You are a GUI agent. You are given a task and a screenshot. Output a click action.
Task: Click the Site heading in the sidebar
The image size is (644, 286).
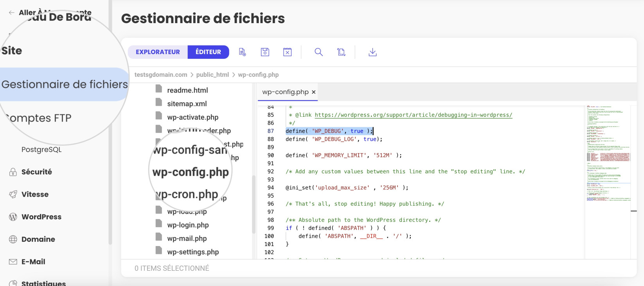pos(12,51)
